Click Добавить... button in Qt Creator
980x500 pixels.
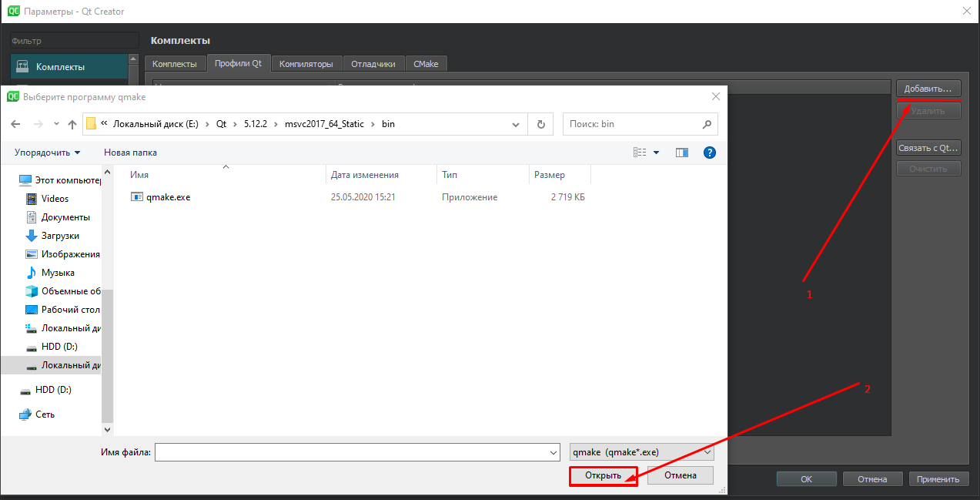pyautogui.click(x=928, y=89)
